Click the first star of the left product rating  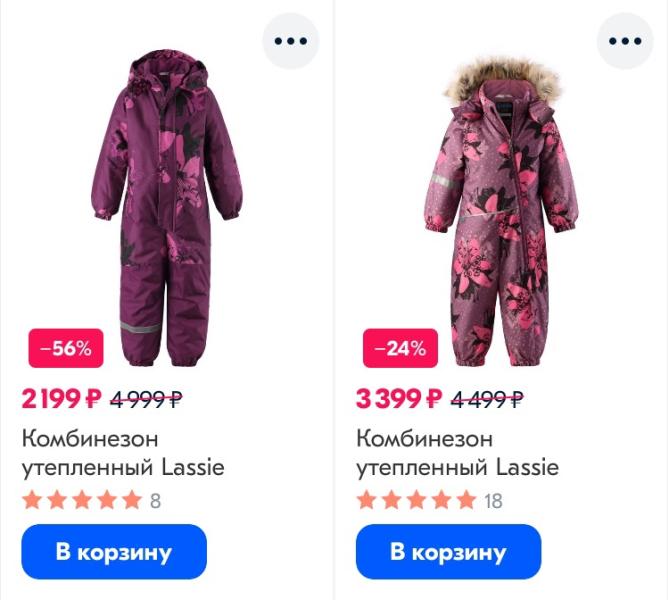[32, 500]
